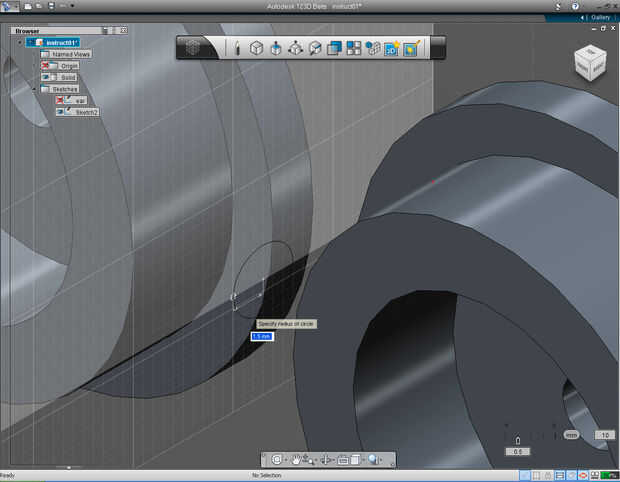The width and height of the screenshot is (620, 482).
Task: Open the Extrude tool icon in toolbar
Action: click(x=275, y=48)
